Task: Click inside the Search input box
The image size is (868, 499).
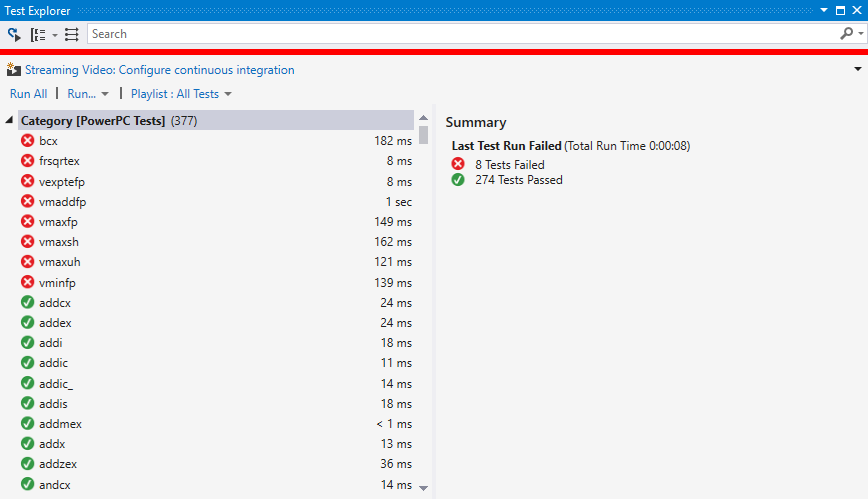Action: pos(462,34)
